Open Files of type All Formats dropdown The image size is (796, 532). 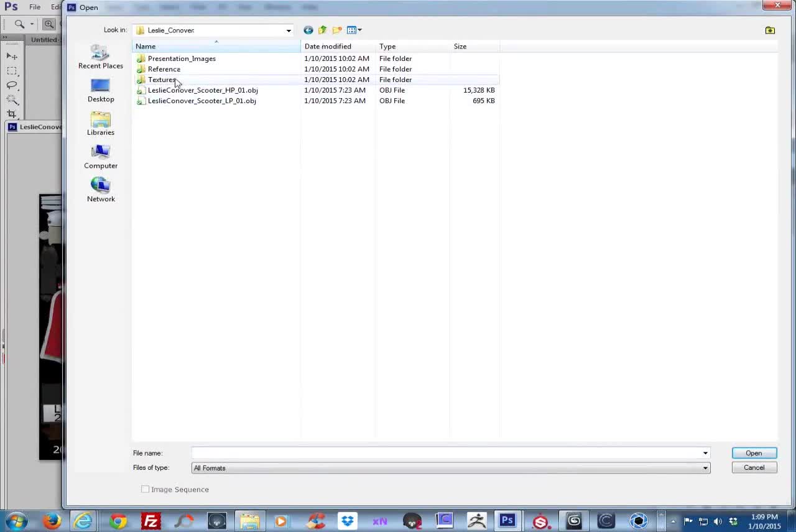pyautogui.click(x=451, y=468)
